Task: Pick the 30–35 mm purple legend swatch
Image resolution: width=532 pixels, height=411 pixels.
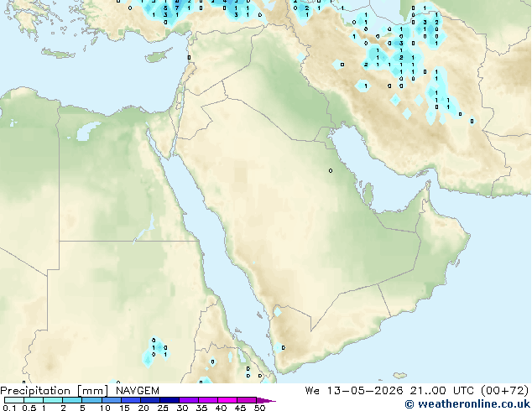Action: tap(189, 400)
